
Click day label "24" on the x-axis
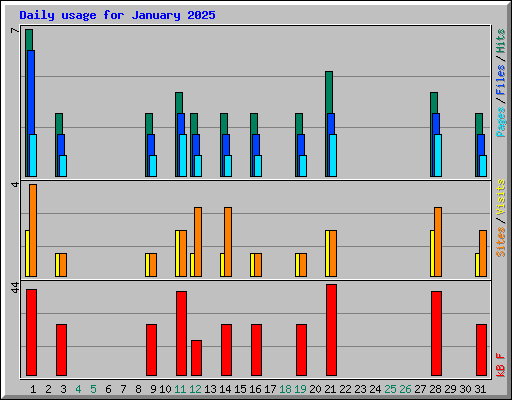(x=375, y=389)
